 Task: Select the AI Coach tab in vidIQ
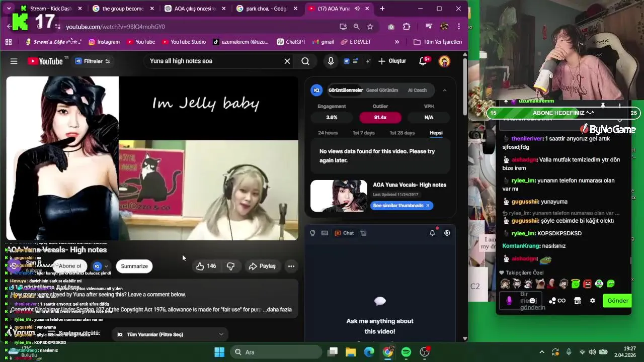coord(417,90)
